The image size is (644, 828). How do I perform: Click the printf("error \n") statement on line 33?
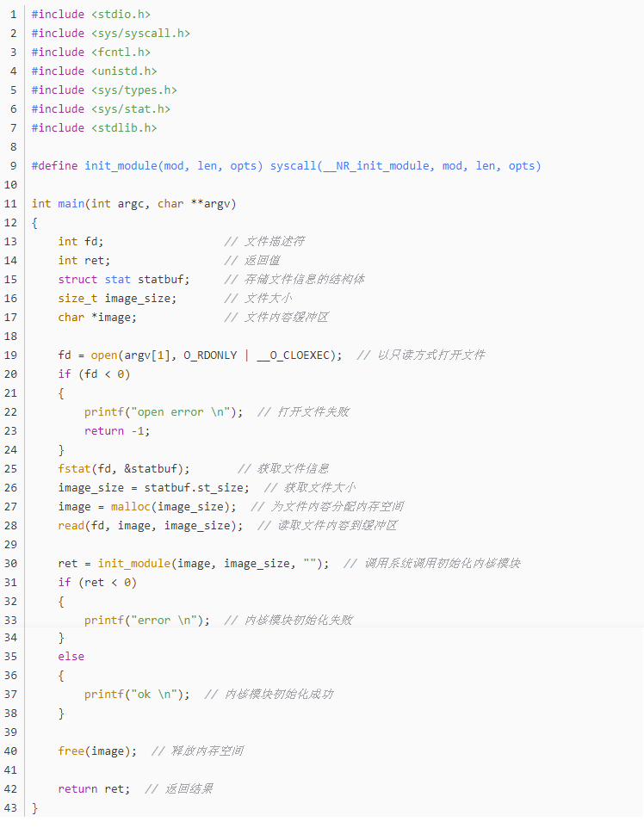click(147, 621)
